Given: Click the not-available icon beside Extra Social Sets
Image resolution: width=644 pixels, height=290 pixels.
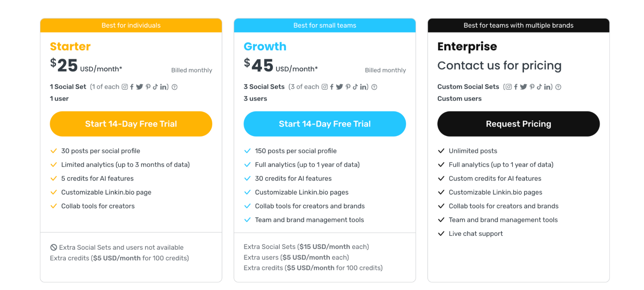Looking at the screenshot, I should (53, 247).
